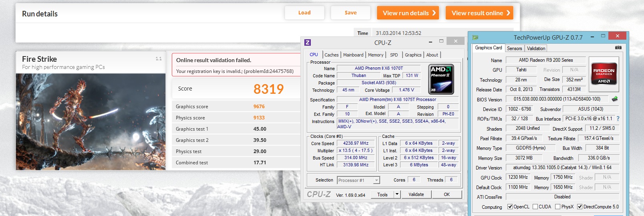Close the GPU-Z window
Image resolution: width=644 pixels, height=216 pixels.
pos(617,36)
